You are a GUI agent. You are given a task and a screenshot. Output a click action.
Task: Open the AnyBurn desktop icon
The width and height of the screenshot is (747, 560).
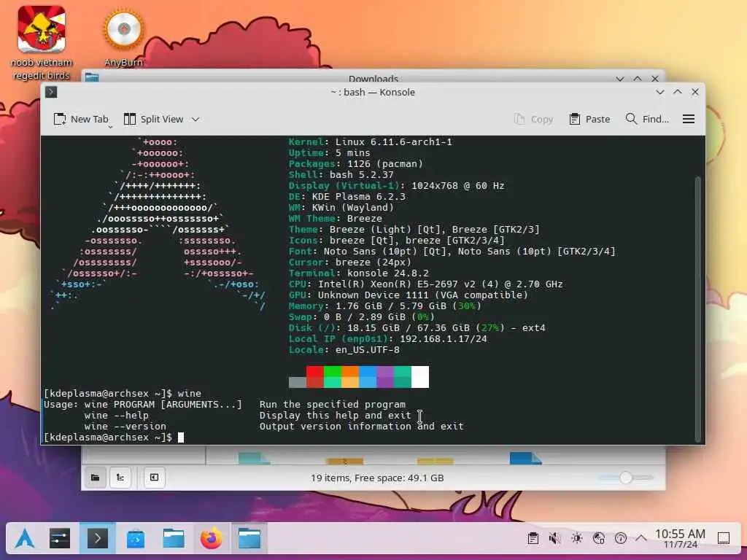[123, 38]
